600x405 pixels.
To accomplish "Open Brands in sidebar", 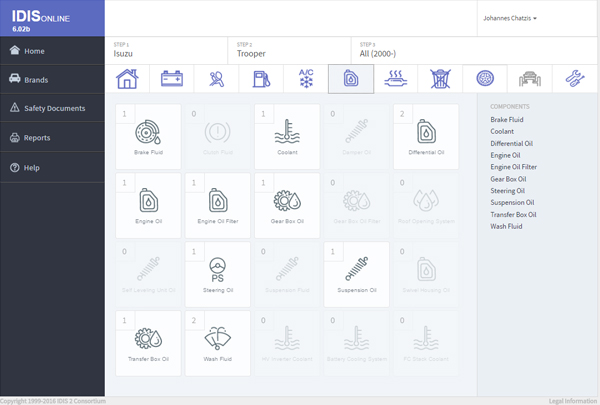I will (52, 79).
